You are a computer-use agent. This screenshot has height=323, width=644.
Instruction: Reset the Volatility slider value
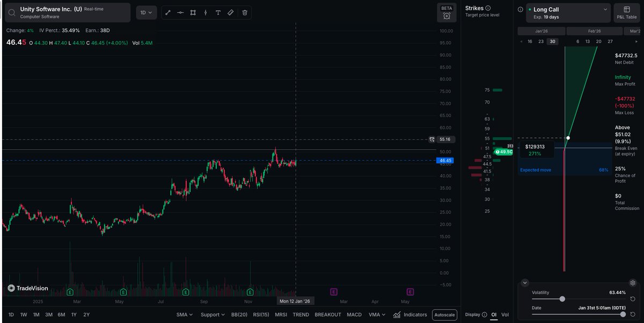633,299
